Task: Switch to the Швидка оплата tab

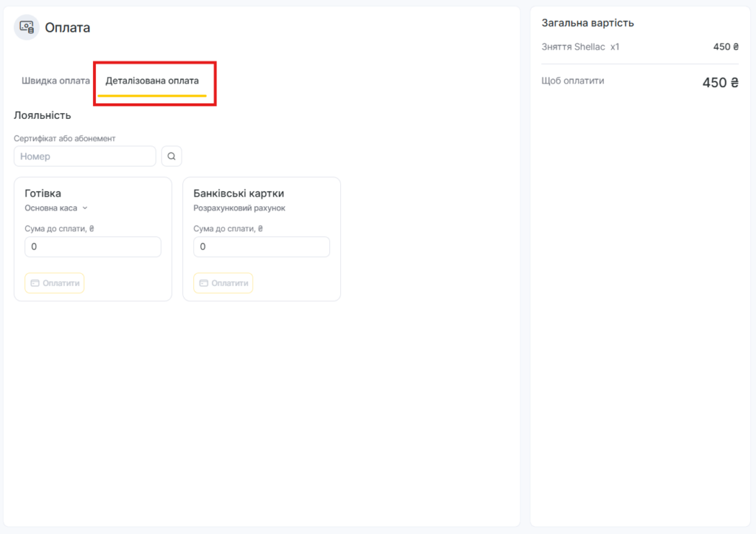Action: 55,81
